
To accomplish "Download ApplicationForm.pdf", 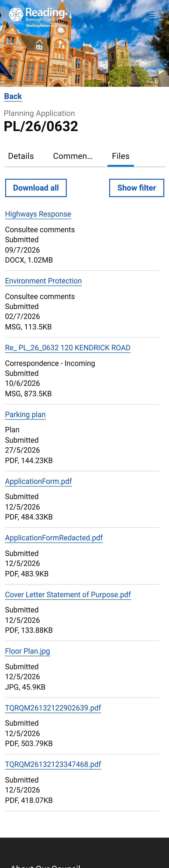I will pyautogui.click(x=38, y=481).
